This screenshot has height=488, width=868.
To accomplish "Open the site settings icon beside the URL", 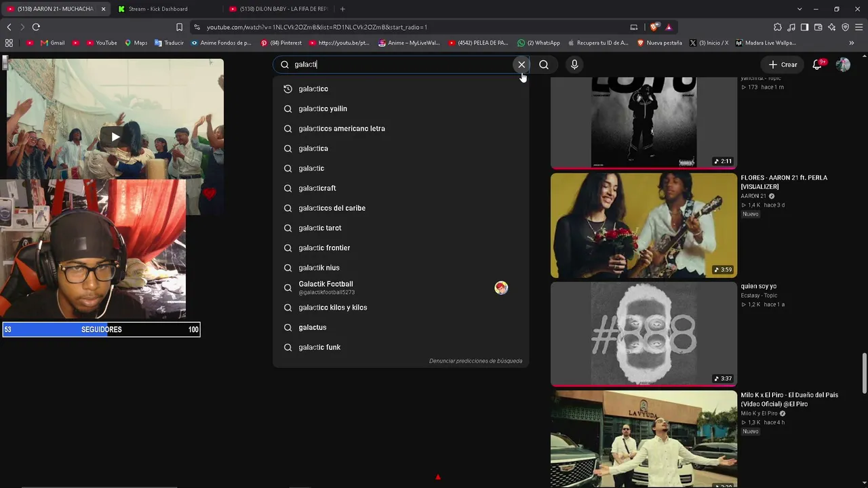I will (197, 27).
